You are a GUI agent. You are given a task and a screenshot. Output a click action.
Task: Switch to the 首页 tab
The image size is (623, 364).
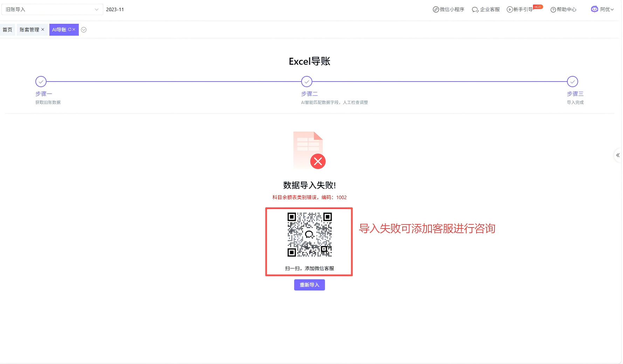pos(7,30)
